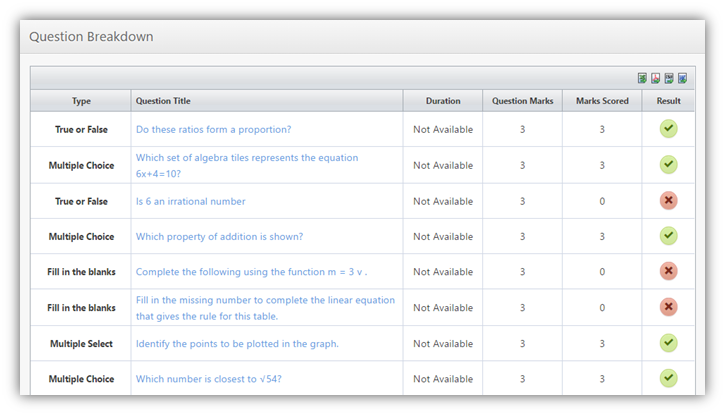Open 'Which property of addition is shown?' link
The height and width of the screenshot is (415, 725).
coord(219,237)
